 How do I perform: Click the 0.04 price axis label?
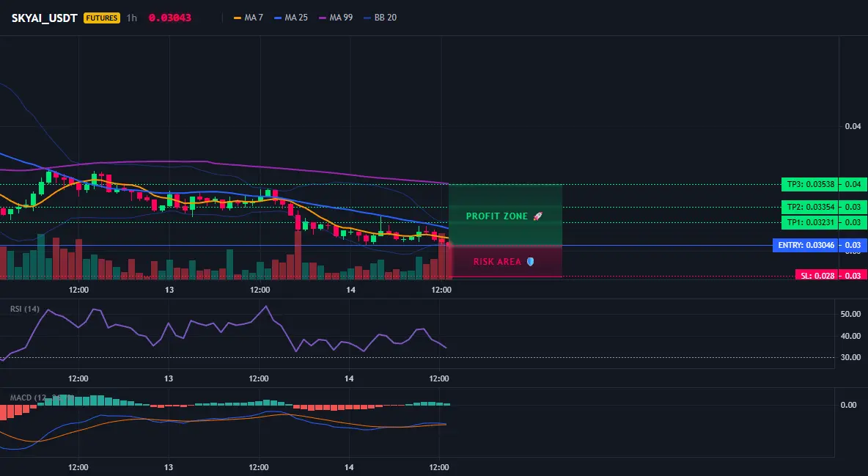coord(853,126)
